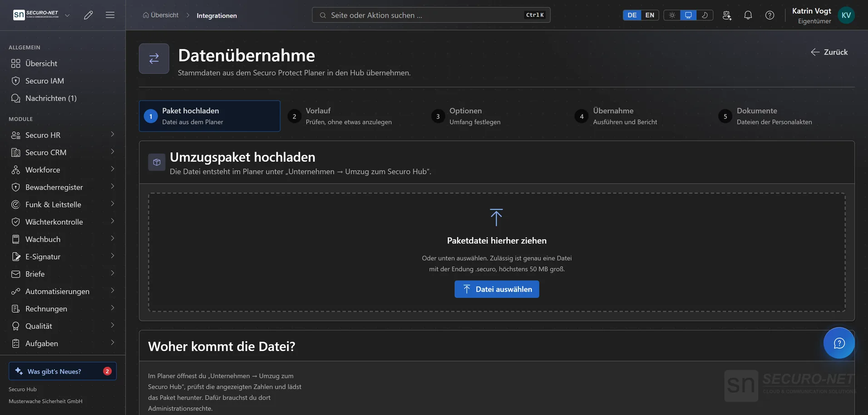Screen dimensions: 868x415
Task: Focus the Seite oder Aktion suchen field
Action: pyautogui.click(x=431, y=15)
